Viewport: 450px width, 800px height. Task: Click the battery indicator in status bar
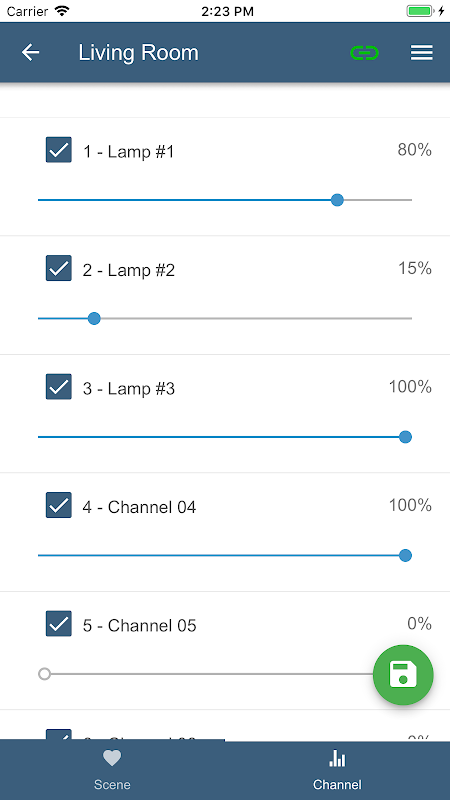pos(421,11)
